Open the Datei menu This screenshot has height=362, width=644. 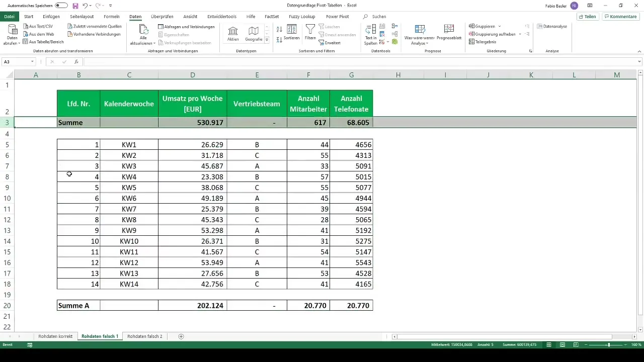(9, 17)
